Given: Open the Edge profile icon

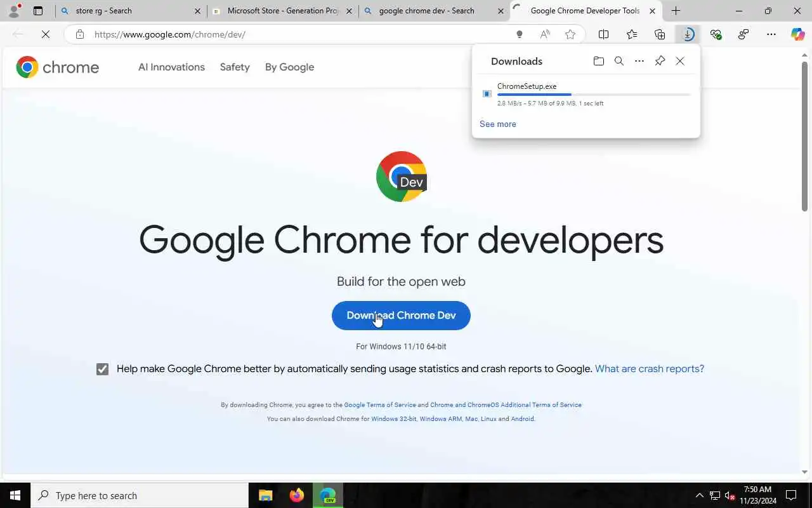Looking at the screenshot, I should point(14,11).
